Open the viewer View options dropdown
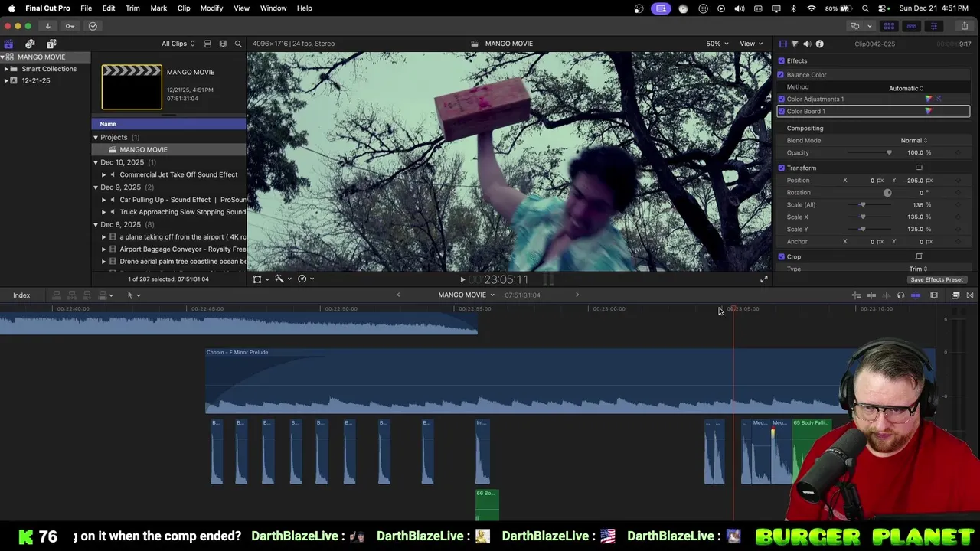This screenshot has width=980, height=551. coord(751,44)
